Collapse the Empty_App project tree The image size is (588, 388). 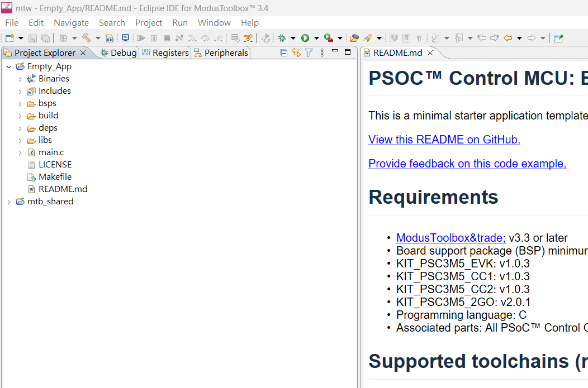[8, 66]
